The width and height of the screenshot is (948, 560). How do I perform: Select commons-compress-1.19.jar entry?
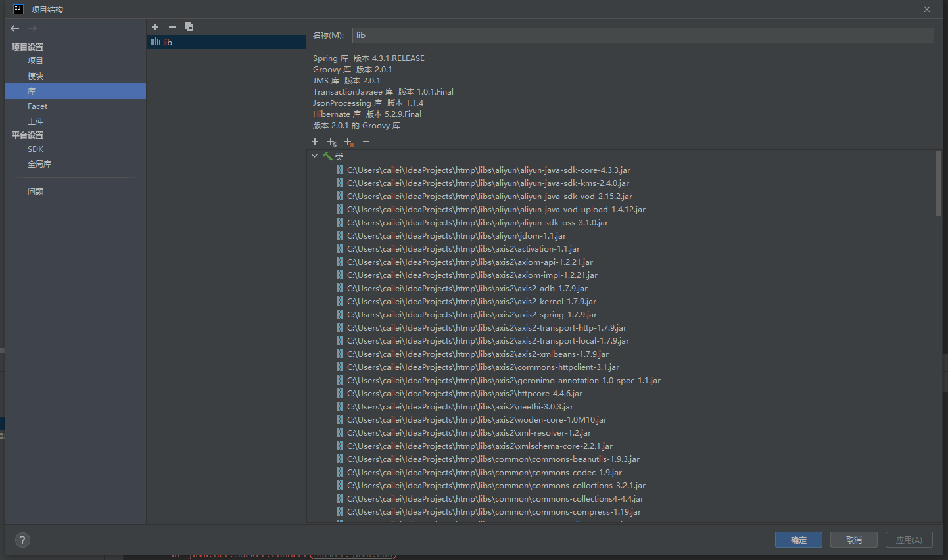click(x=494, y=511)
